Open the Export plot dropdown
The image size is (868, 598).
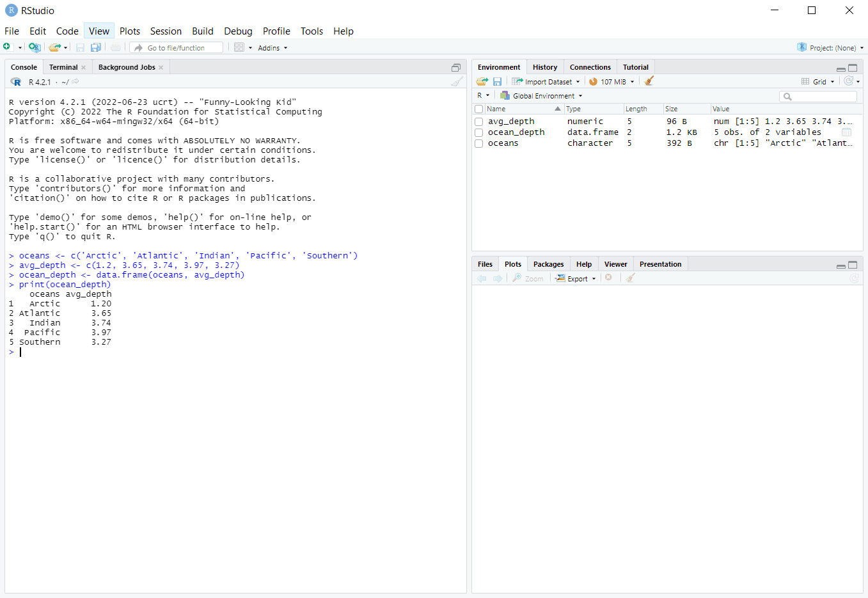click(576, 278)
